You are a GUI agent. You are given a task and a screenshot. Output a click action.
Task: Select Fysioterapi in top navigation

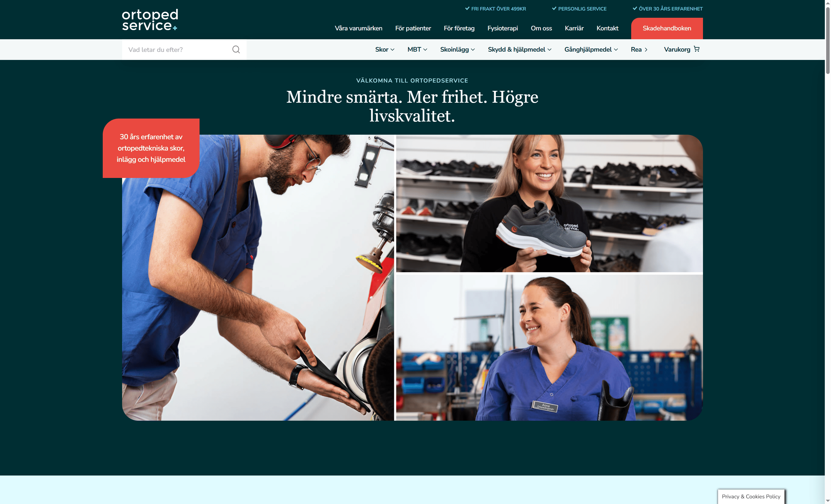point(503,28)
